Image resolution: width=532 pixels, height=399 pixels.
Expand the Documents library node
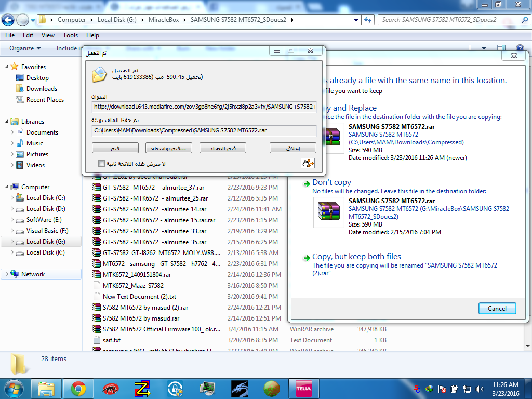click(12, 132)
